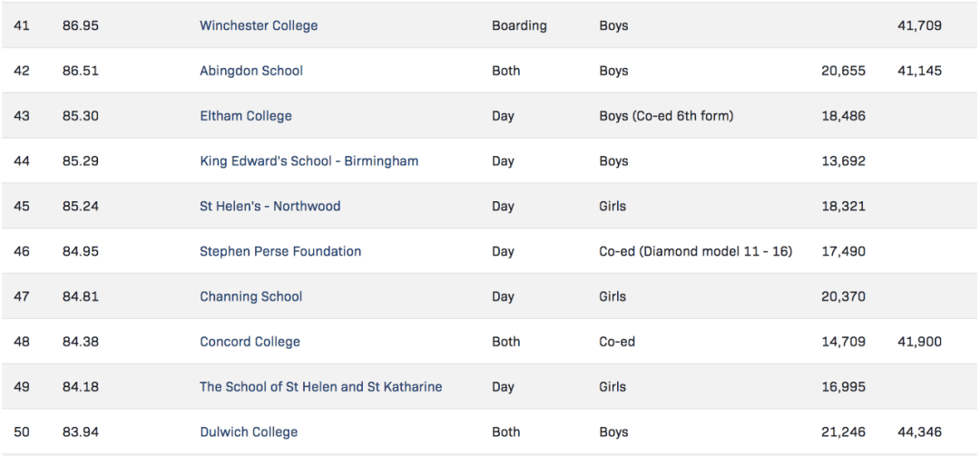
Task: Open King Edward's School - Birmingham link
Action: 309,161
